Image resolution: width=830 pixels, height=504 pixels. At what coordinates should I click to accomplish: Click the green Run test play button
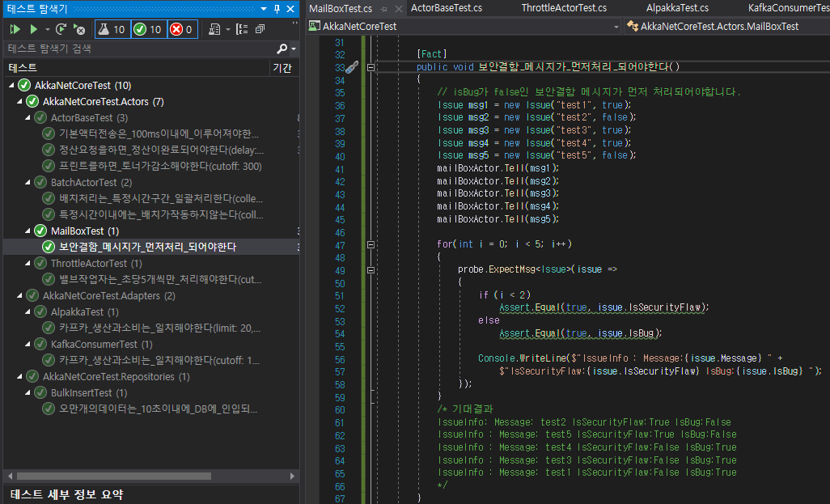(x=33, y=29)
